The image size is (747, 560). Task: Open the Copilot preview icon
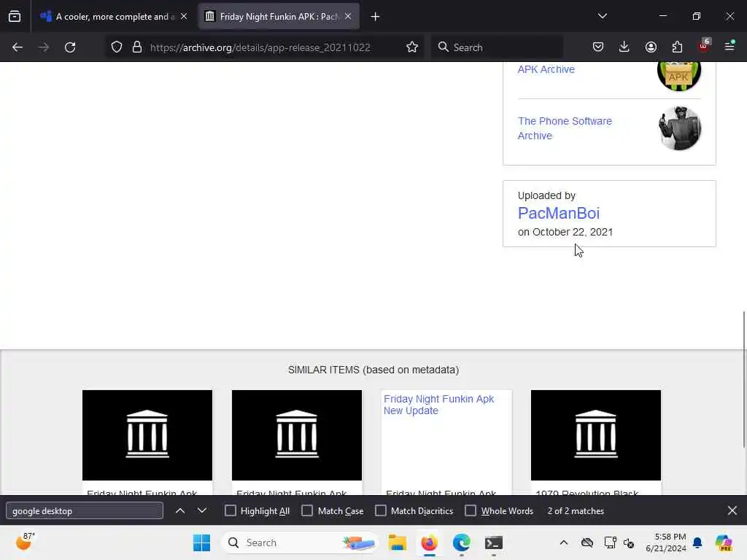[723, 542]
